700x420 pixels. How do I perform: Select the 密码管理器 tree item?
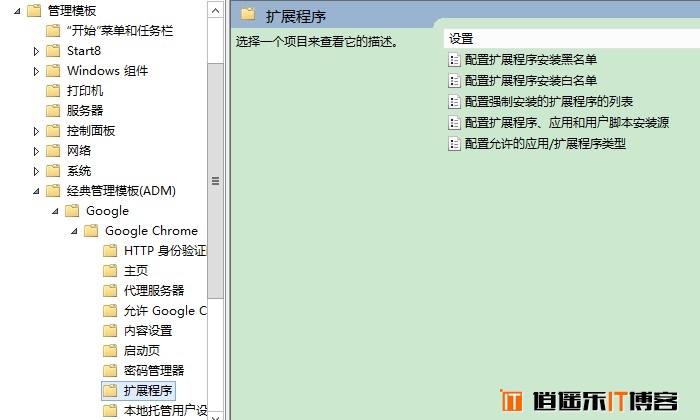click(154, 370)
